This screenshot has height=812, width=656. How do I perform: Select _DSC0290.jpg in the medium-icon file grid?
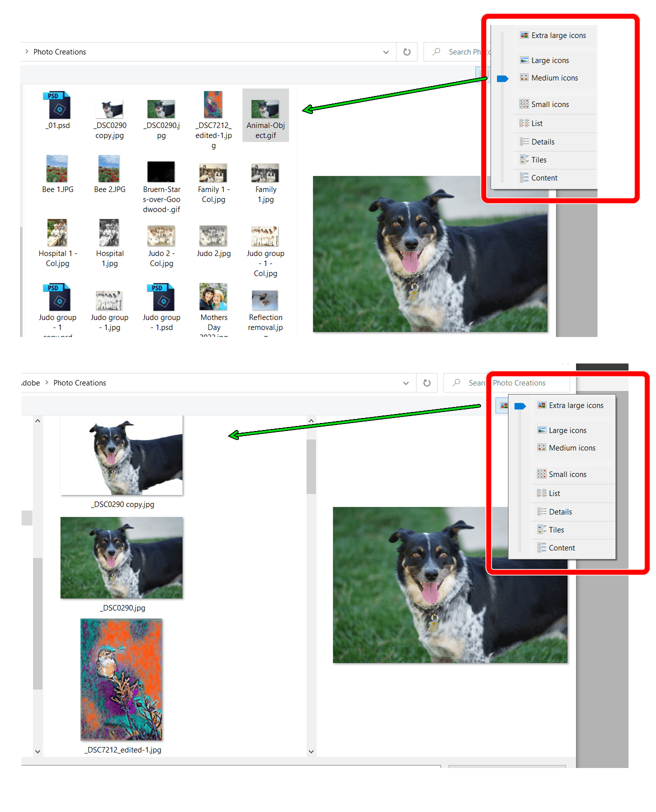[x=161, y=109]
